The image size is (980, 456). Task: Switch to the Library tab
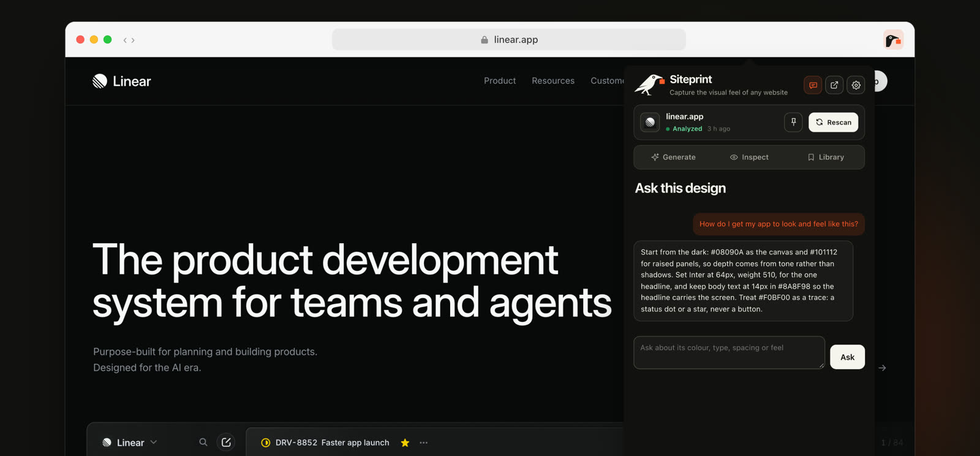point(826,157)
